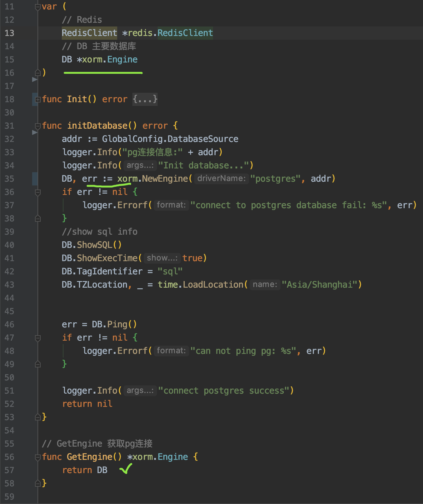Click the addr variable declaration on line 32
The height and width of the screenshot is (504, 423).
pos(72,139)
